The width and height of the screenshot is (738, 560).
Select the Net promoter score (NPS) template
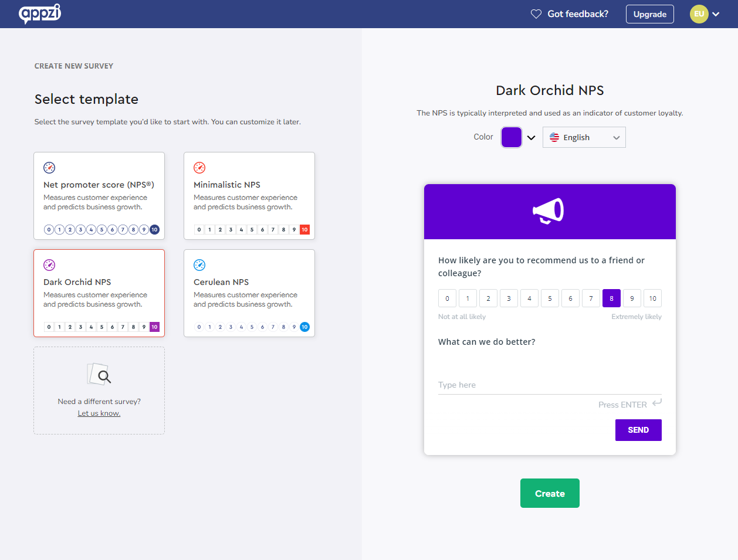point(99,196)
